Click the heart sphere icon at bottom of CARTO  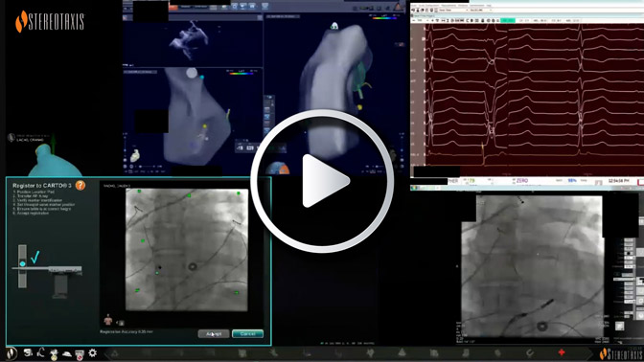click(x=278, y=169)
